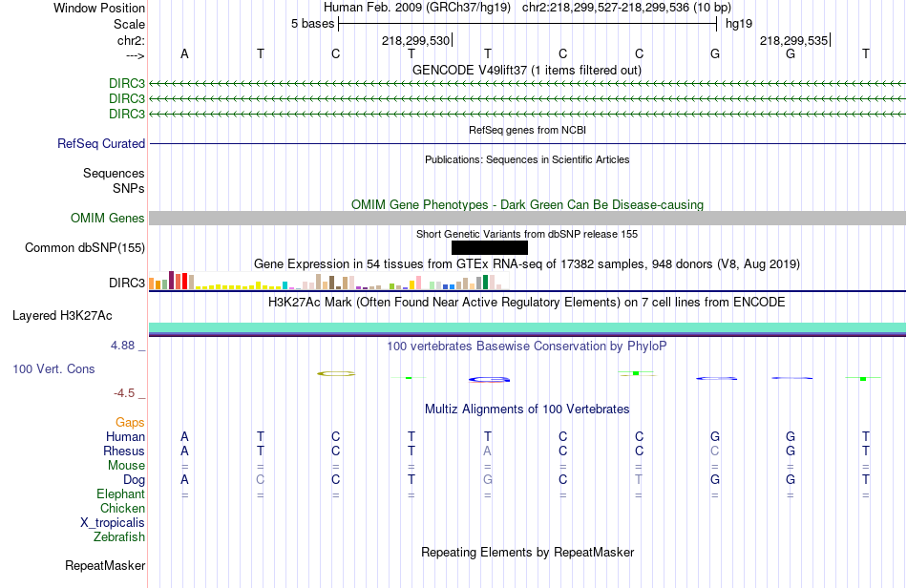Click the 218,299,535 coordinate marker
907x588 pixels.
click(x=793, y=40)
